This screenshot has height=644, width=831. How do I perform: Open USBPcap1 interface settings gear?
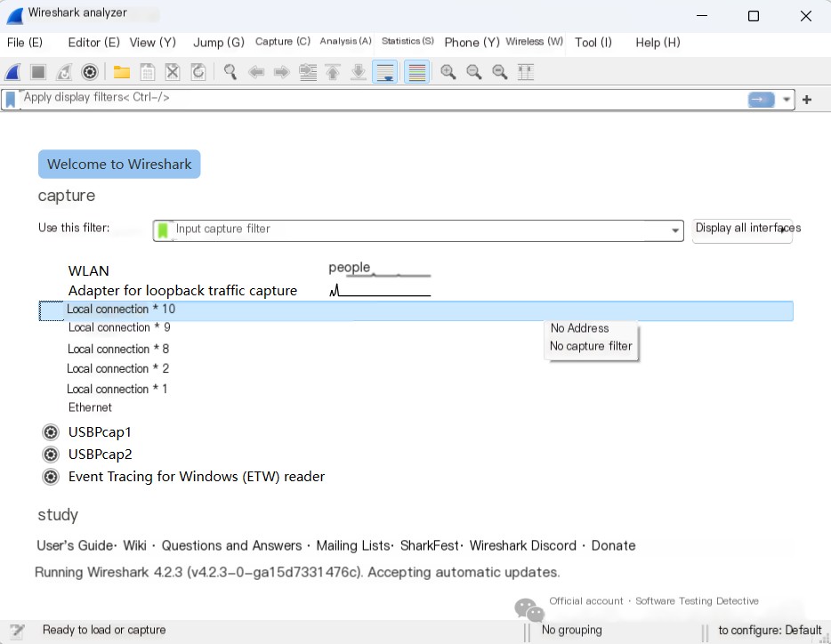pyautogui.click(x=51, y=432)
